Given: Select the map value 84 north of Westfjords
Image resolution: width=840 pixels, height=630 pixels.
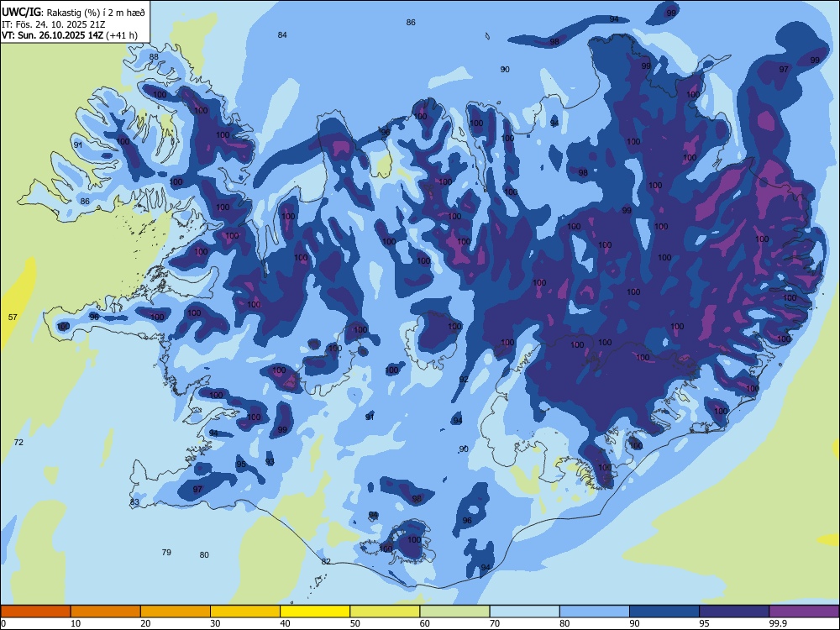Looking at the screenshot, I should point(282,34).
